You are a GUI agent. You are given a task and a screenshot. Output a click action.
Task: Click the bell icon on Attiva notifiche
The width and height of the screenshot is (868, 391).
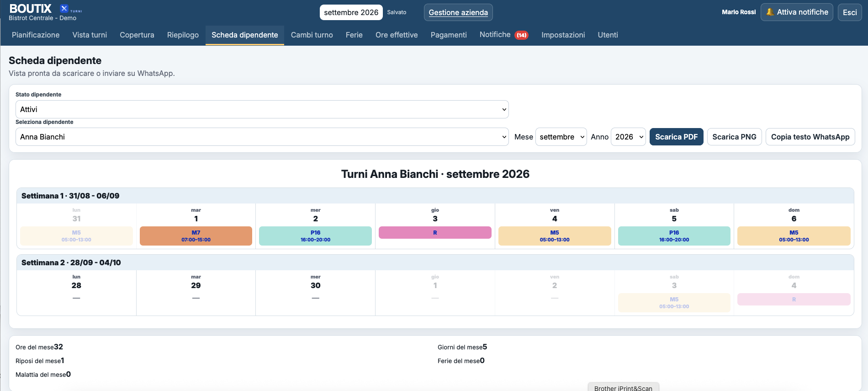coord(770,12)
